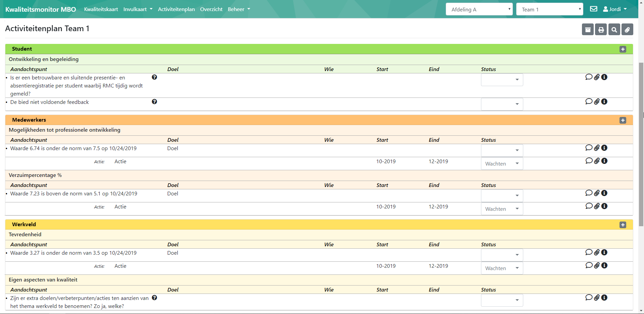Open the Afdeling A dropdown
This screenshot has width=644, height=314.
click(x=479, y=9)
